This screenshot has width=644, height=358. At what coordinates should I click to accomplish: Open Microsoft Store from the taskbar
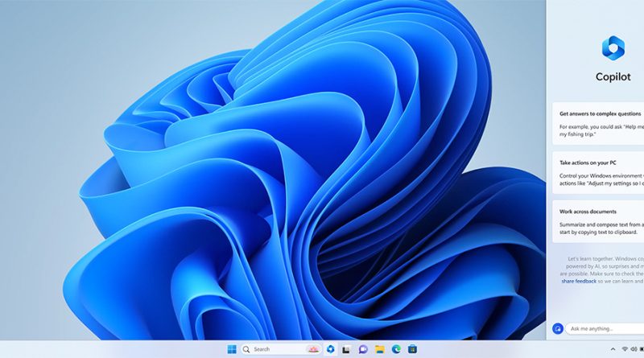(412, 349)
